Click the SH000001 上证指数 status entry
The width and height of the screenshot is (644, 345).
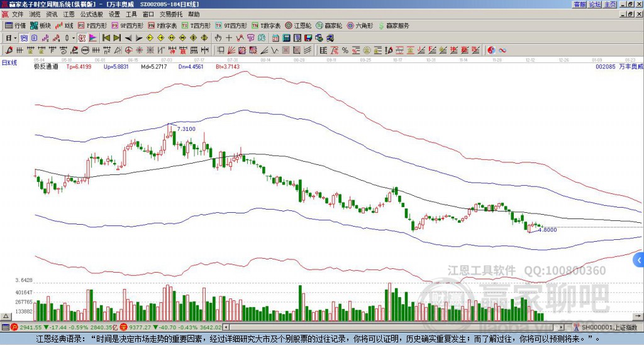pyautogui.click(x=609, y=327)
